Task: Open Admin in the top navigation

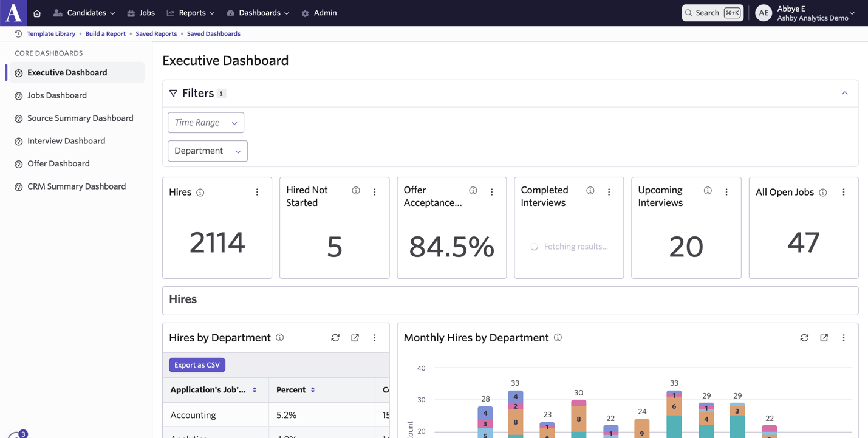Action: pyautogui.click(x=319, y=13)
